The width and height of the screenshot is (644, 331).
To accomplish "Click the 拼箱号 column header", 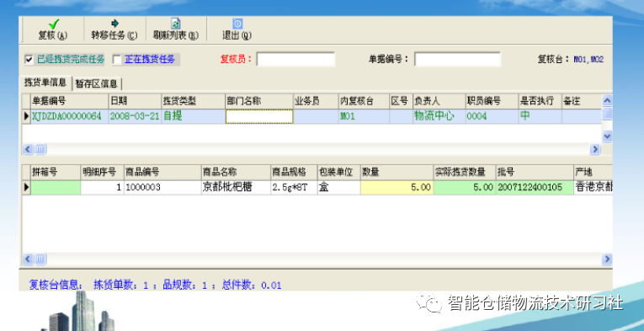I will [56, 172].
